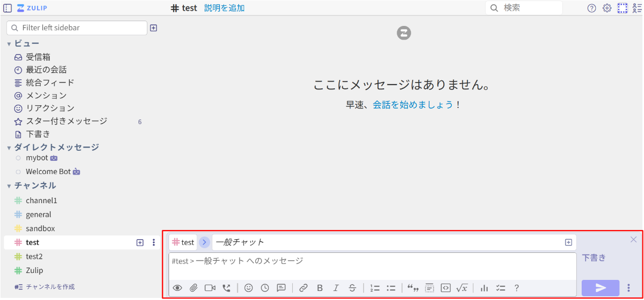Focus the Filter left sidebar field
The height and width of the screenshot is (300, 644).
pos(77,28)
